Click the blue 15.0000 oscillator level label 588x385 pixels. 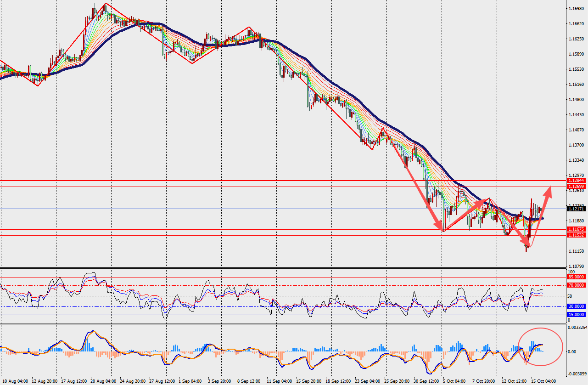click(576, 315)
